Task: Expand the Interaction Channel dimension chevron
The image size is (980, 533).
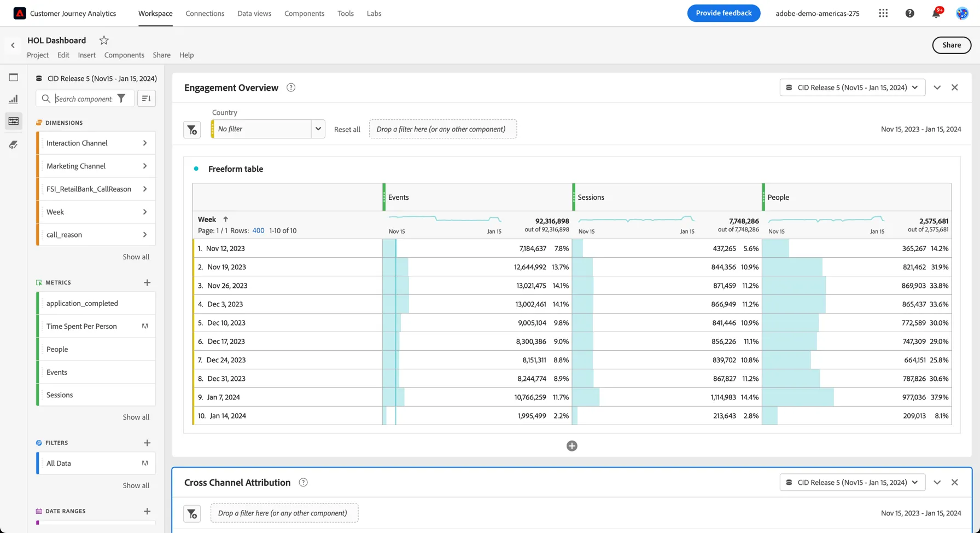Action: pos(145,143)
